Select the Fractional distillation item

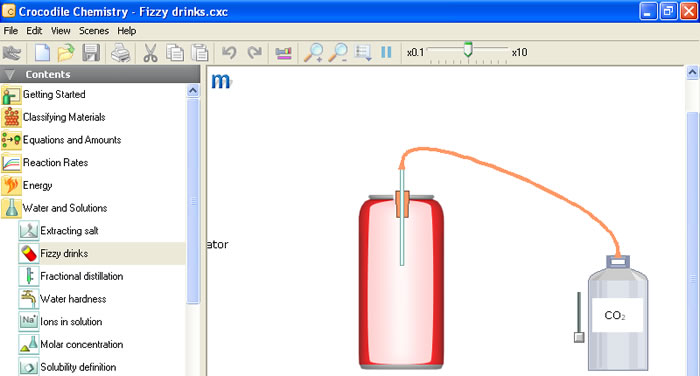pos(82,276)
